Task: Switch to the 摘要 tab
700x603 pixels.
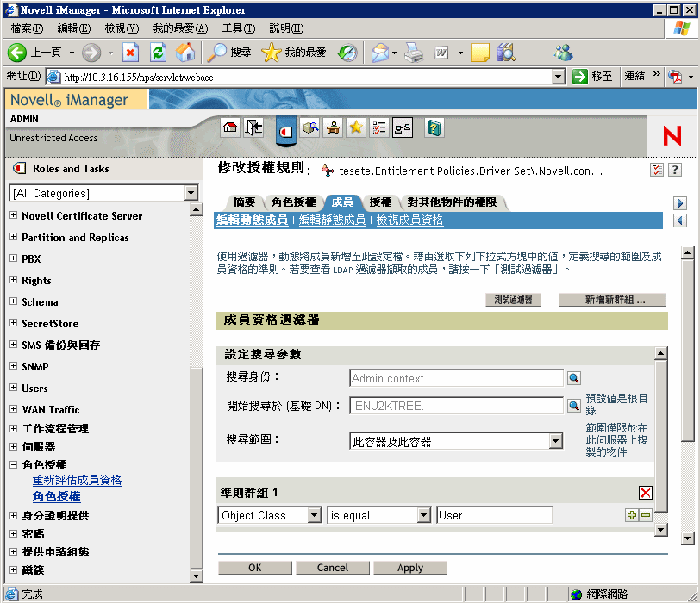Action: pyautogui.click(x=244, y=202)
